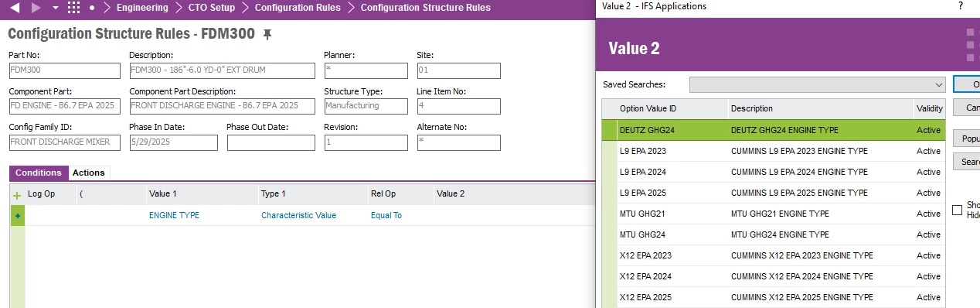This screenshot has height=308, width=980.
Task: Go forward with the right arrow icon
Action: 36,8
